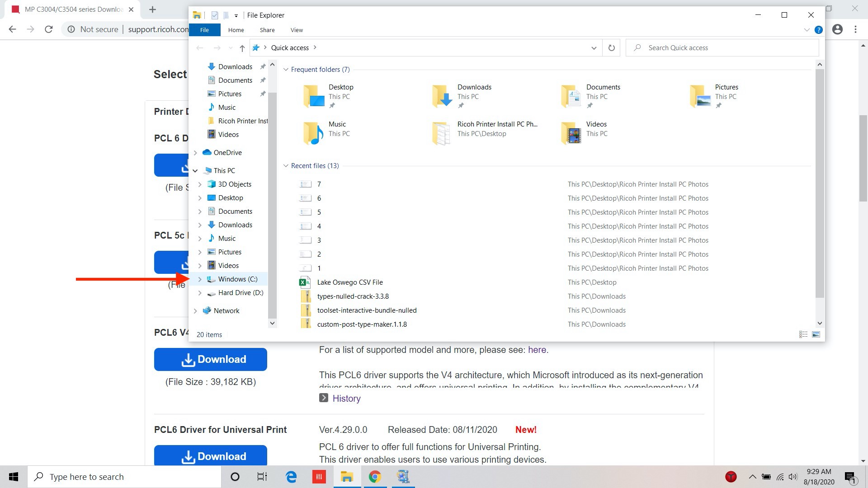Collapse the Recent files section
This screenshot has width=868, height=488.
pyautogui.click(x=286, y=166)
